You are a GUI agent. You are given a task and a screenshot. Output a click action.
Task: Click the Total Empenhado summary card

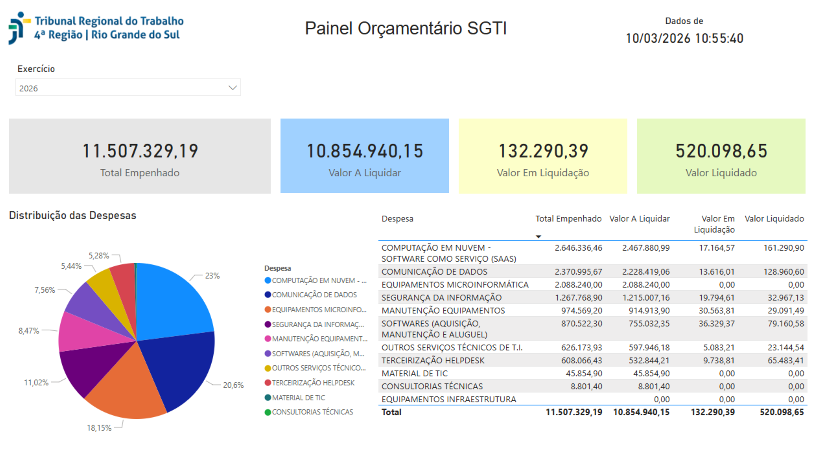click(140, 157)
